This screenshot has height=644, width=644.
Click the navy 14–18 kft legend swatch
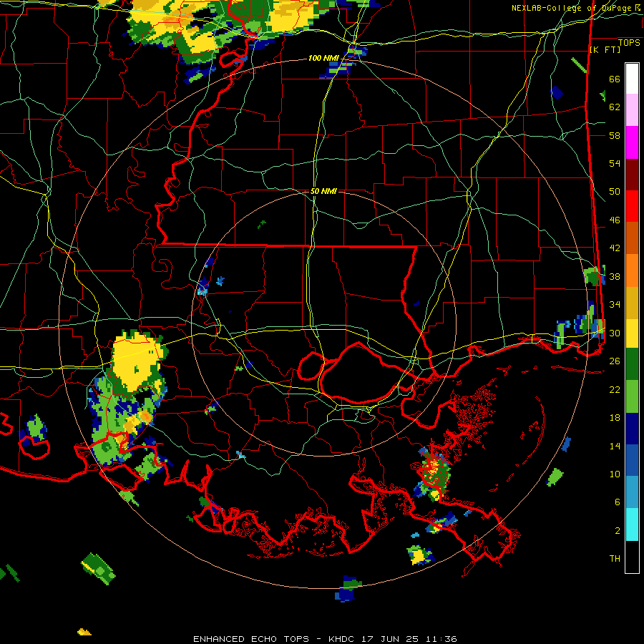pyautogui.click(x=632, y=429)
